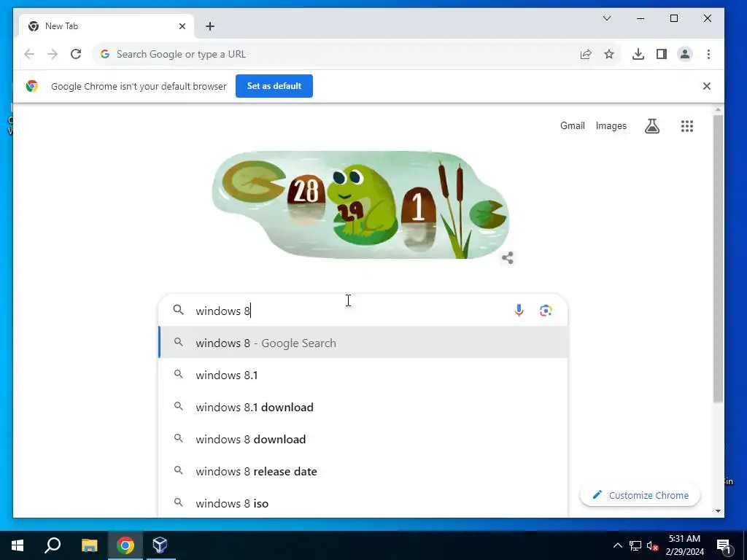Open Search Labs flask icon
747x560 pixels.
[x=651, y=125]
